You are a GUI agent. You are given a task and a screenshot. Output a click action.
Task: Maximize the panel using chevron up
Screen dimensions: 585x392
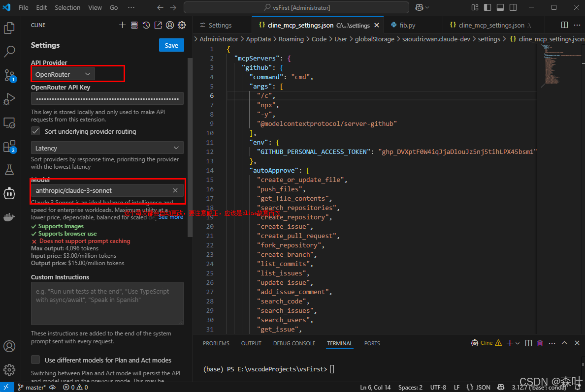coord(564,343)
